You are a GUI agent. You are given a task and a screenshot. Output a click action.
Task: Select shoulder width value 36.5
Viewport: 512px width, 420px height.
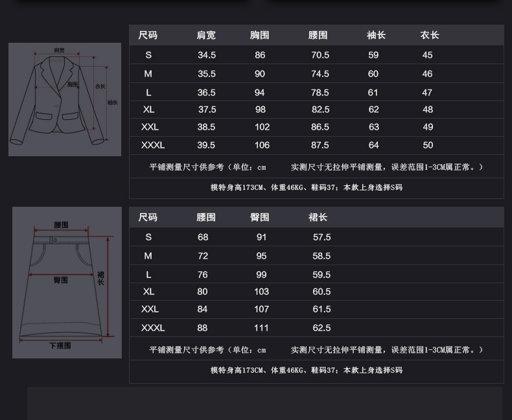click(x=206, y=93)
